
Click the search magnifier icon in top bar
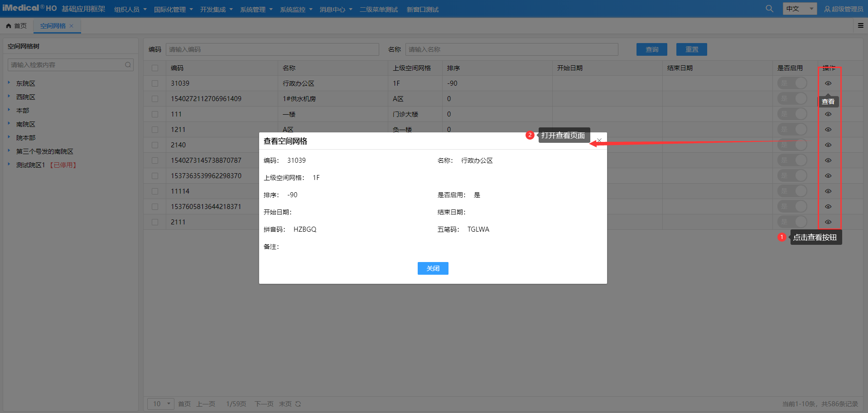tap(769, 9)
